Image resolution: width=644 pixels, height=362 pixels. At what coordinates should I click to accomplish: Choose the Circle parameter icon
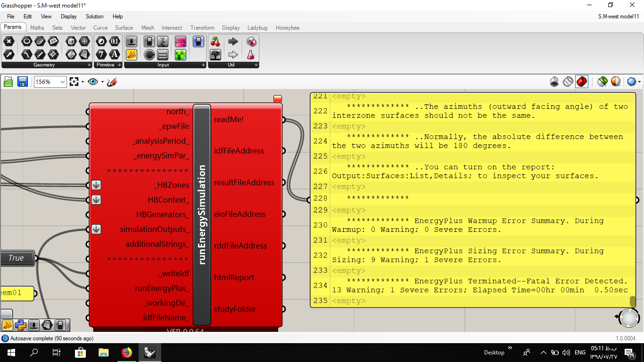tap(26, 41)
